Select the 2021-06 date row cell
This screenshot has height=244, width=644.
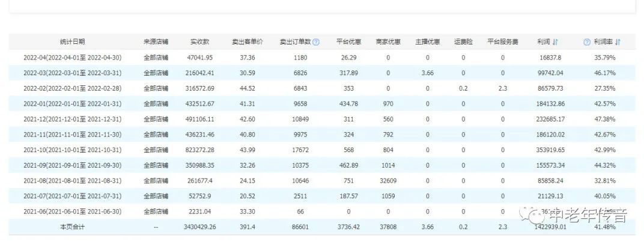72,212
